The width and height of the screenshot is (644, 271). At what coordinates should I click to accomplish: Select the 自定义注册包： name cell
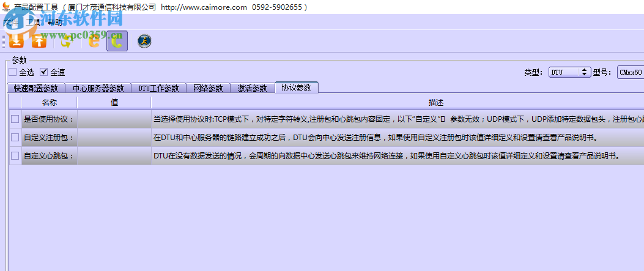(50, 138)
